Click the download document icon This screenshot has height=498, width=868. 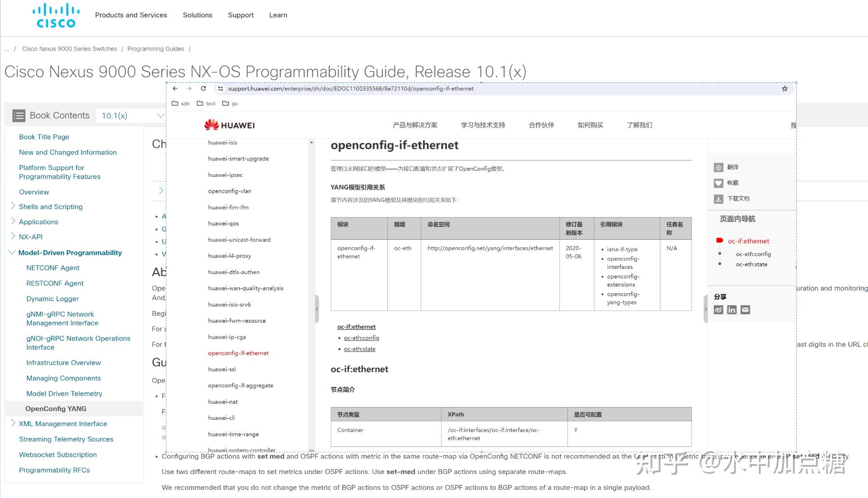coord(718,199)
